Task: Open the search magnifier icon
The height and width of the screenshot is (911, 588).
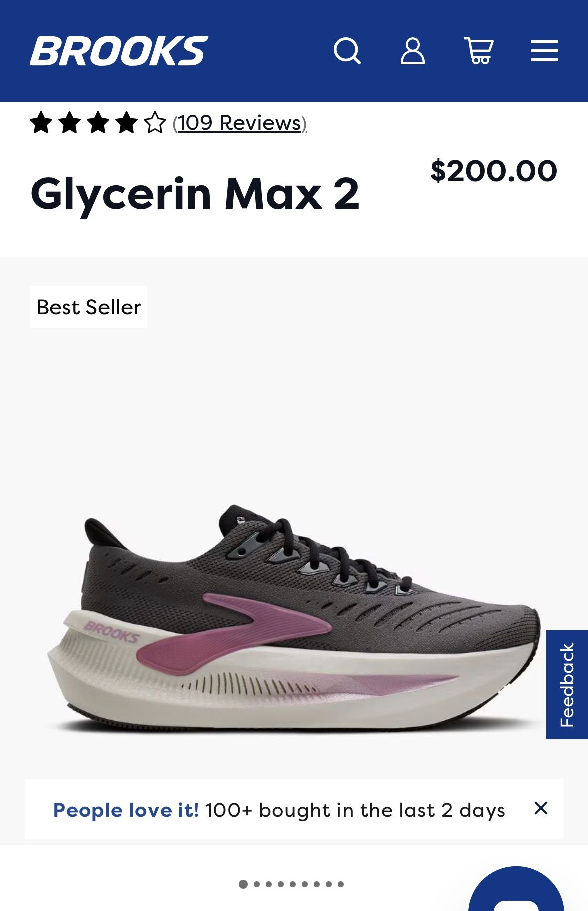Action: (x=347, y=51)
